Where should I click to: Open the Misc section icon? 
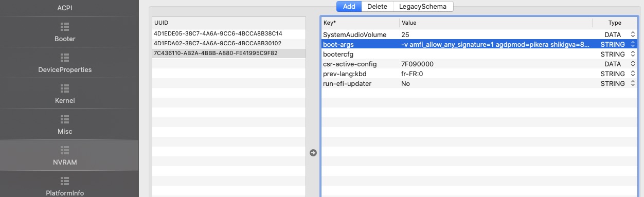tap(64, 119)
